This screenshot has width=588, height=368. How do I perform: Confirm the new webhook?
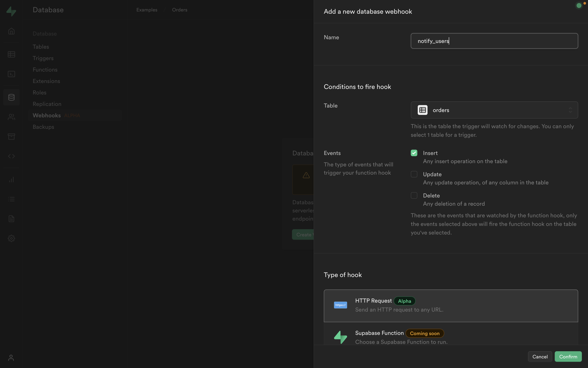[568, 357]
